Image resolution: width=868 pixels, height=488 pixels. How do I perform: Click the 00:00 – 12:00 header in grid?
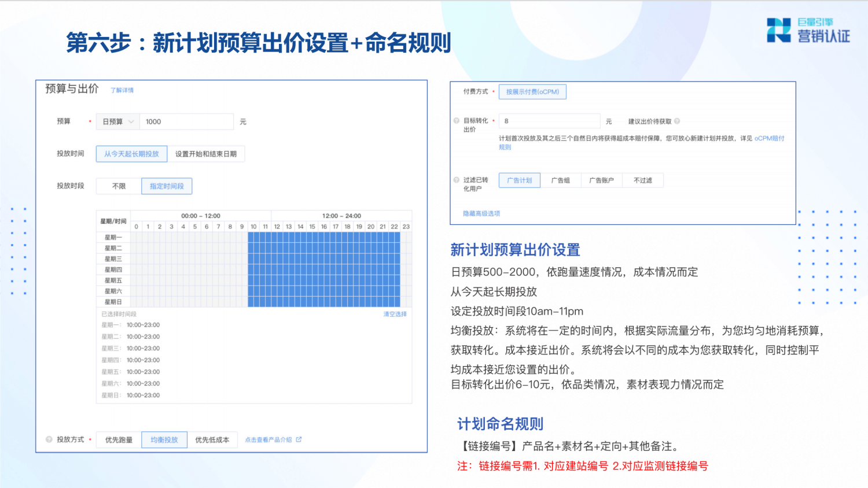point(201,216)
